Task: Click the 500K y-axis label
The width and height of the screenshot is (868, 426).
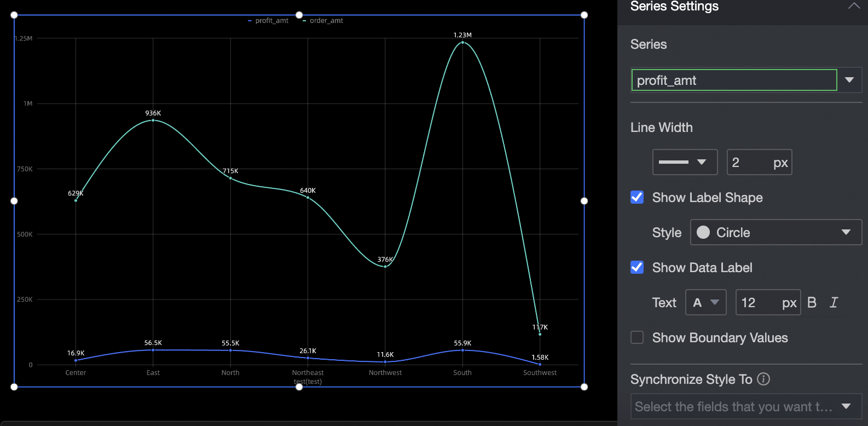Action: tap(25, 234)
